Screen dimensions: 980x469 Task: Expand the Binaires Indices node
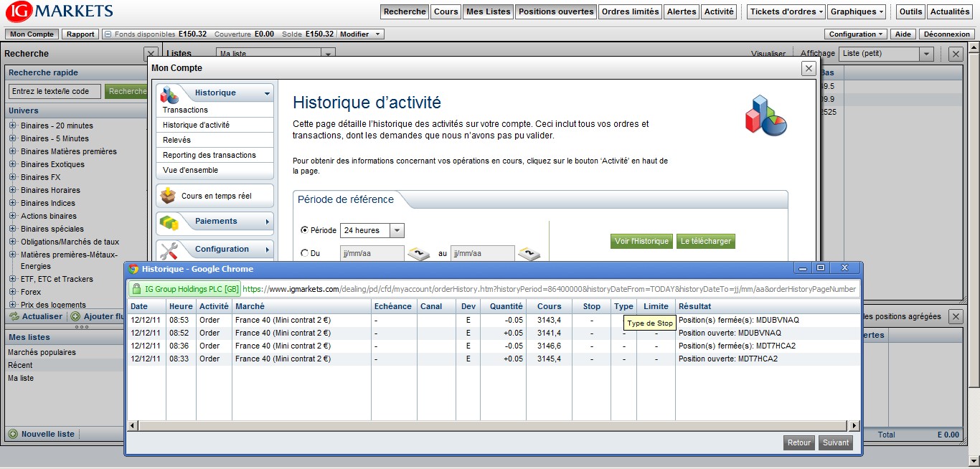pyautogui.click(x=13, y=203)
